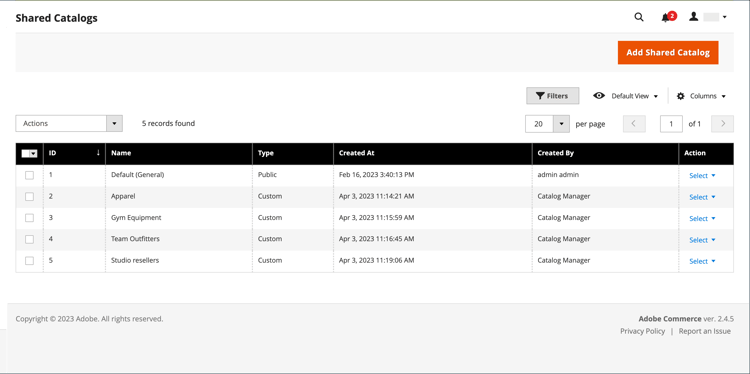
Task: Click the Shared Catalogs page title
Action: coord(56,18)
